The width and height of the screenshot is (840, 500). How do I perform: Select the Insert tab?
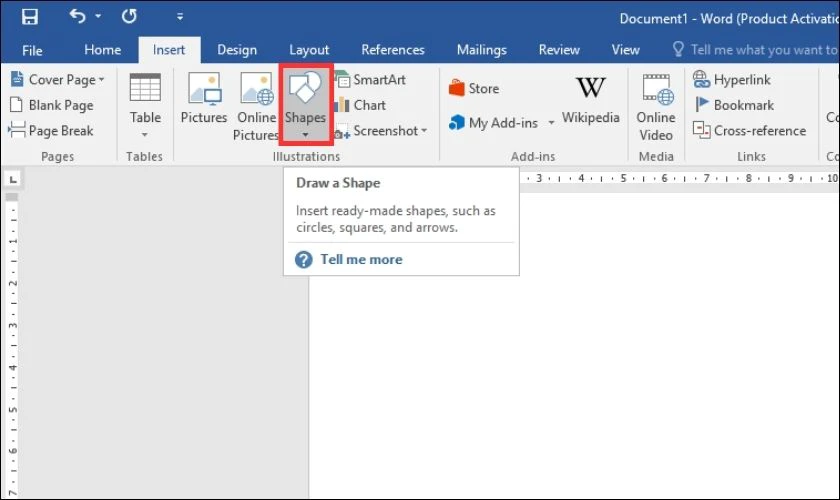pyautogui.click(x=169, y=50)
